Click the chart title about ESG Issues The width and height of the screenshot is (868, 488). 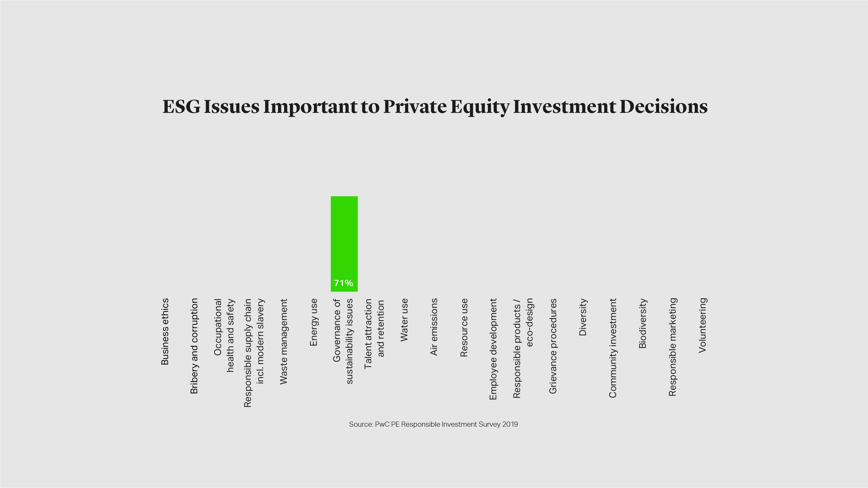point(435,107)
